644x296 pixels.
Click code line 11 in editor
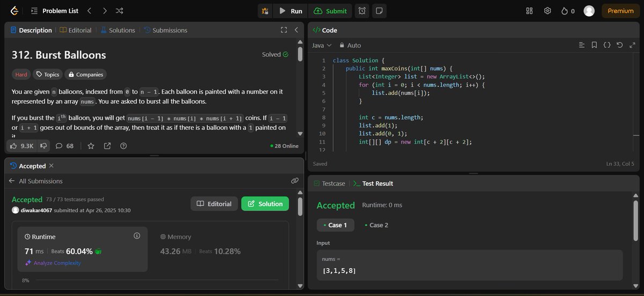click(x=416, y=142)
